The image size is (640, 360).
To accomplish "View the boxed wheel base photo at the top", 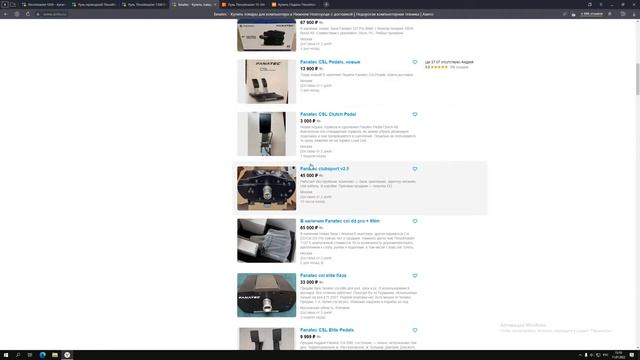I will (x=267, y=36).
